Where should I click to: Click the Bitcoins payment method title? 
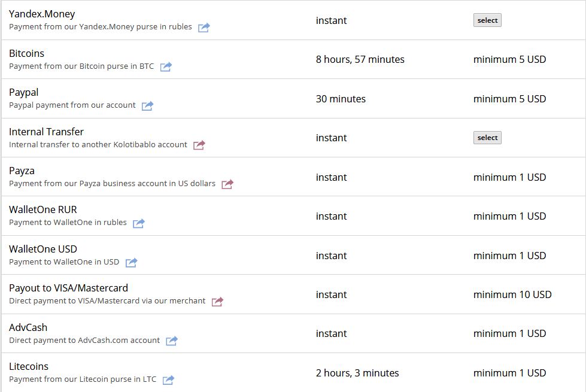tap(27, 53)
